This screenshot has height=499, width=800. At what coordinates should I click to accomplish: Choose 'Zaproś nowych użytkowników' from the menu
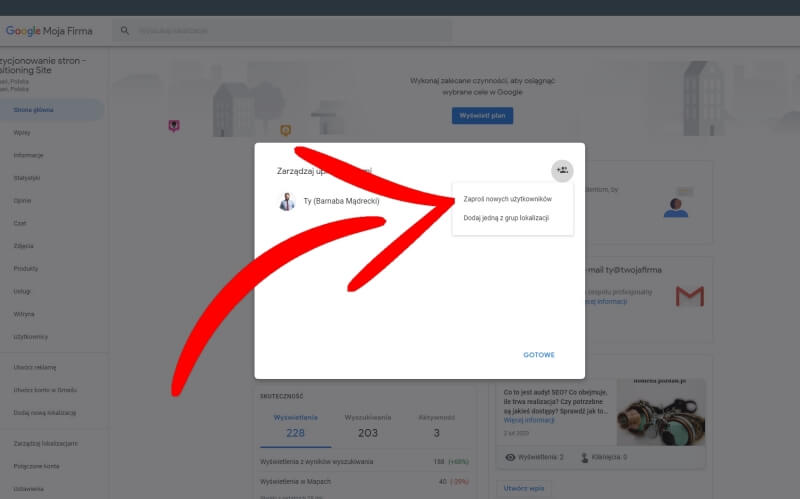tap(508, 199)
